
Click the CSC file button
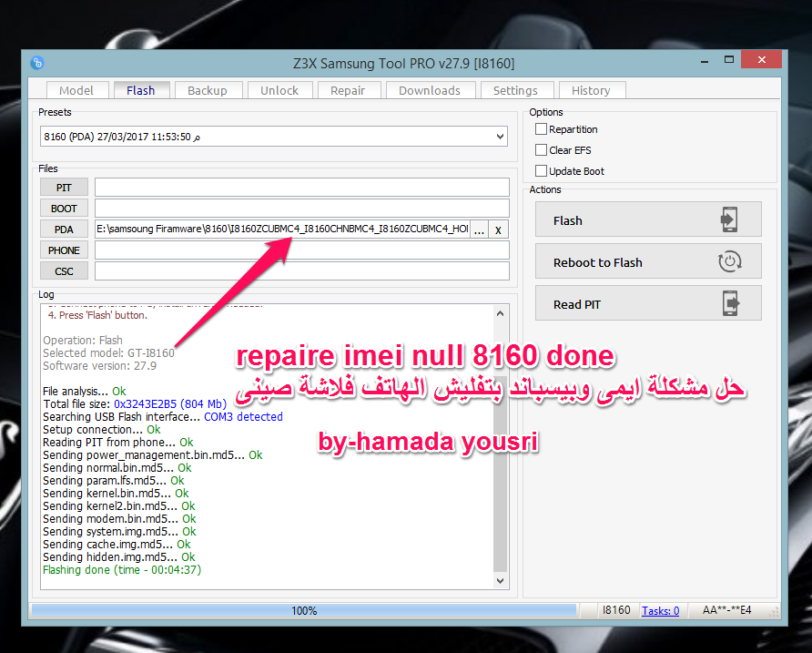65,271
